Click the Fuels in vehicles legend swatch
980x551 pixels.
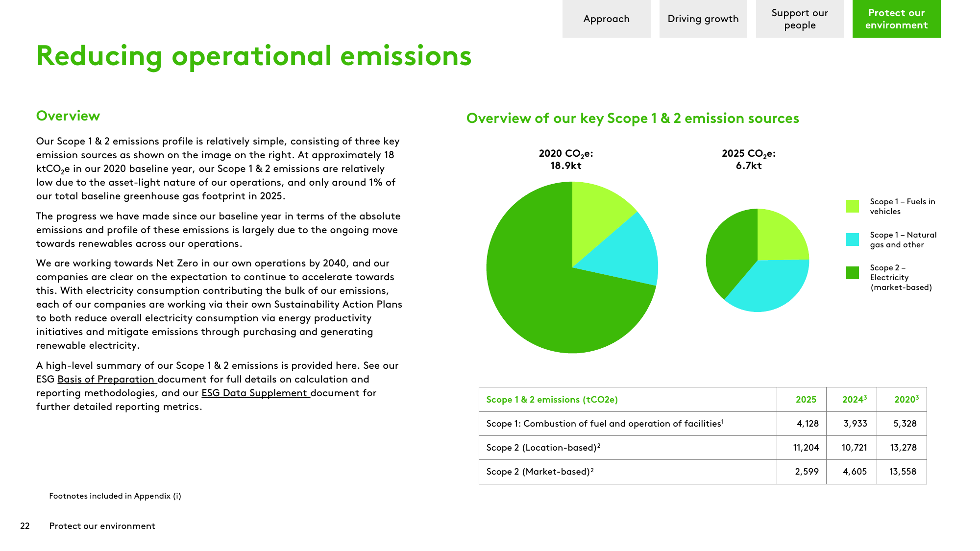[x=853, y=206]
